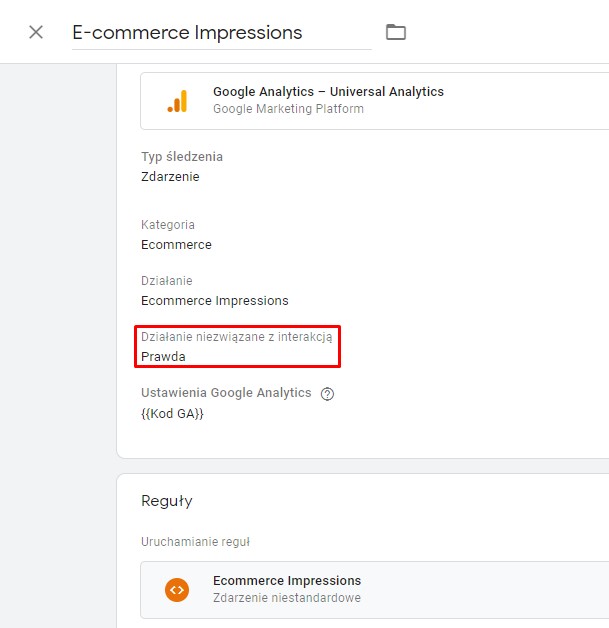This screenshot has width=609, height=628.
Task: Open the Ecommerce Impressions trigger card
Action: point(375,590)
